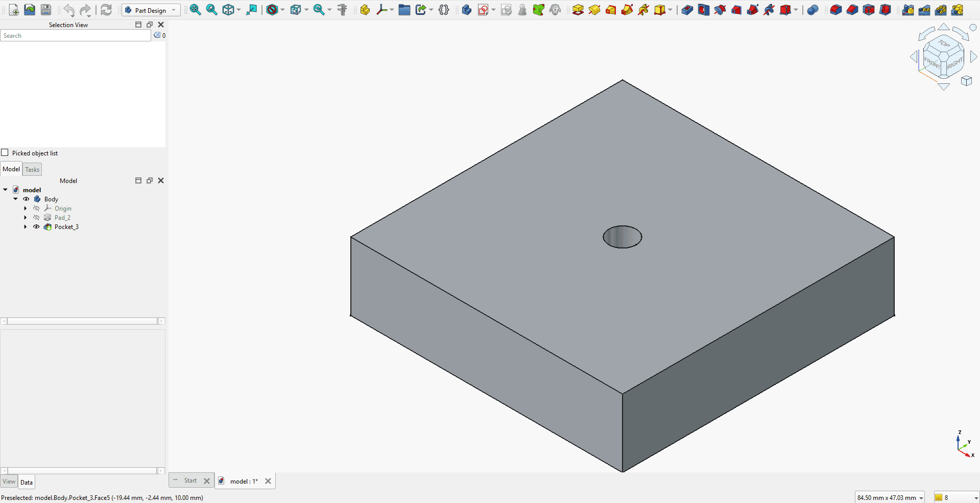Open the Part Design workbench dropdown
The width and height of the screenshot is (980, 503).
(151, 10)
